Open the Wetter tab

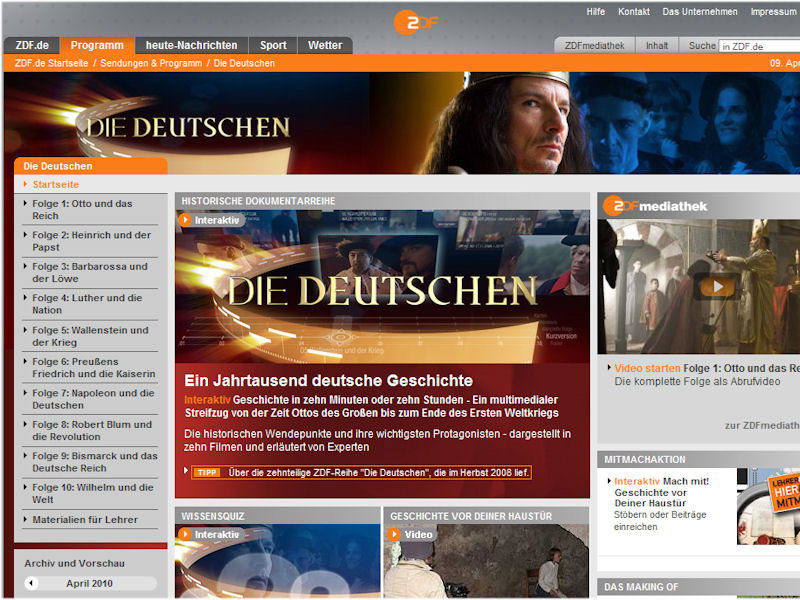click(x=324, y=45)
